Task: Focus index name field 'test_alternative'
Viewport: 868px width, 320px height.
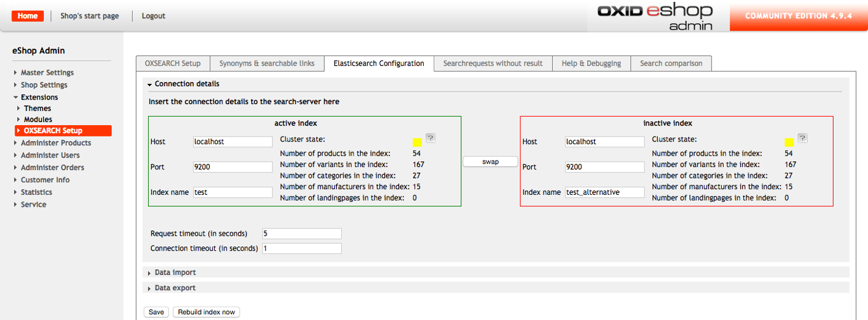Action: [604, 192]
